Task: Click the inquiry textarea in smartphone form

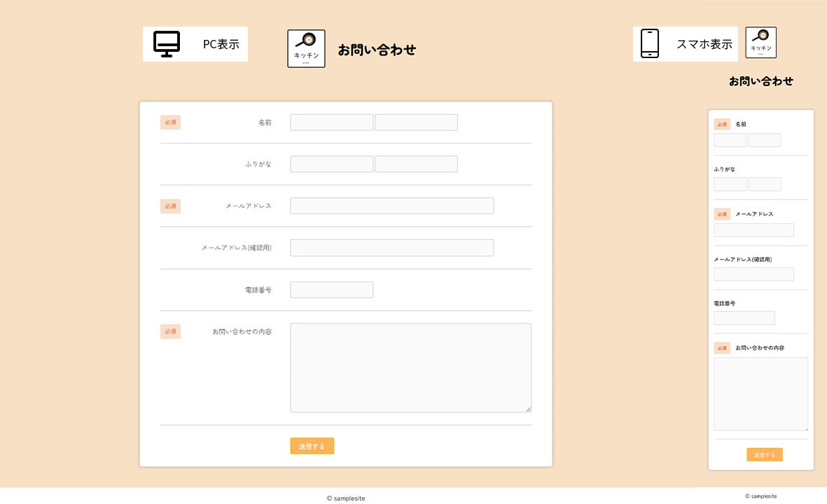Action: tap(760, 394)
